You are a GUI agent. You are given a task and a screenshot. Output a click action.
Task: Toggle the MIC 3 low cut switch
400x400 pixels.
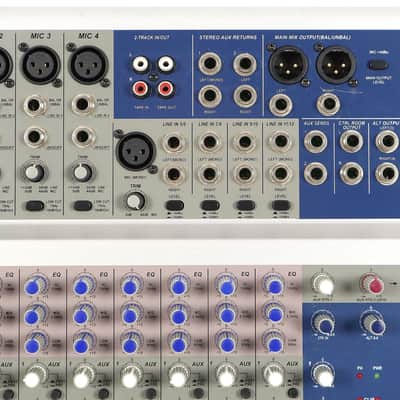coord(35,206)
